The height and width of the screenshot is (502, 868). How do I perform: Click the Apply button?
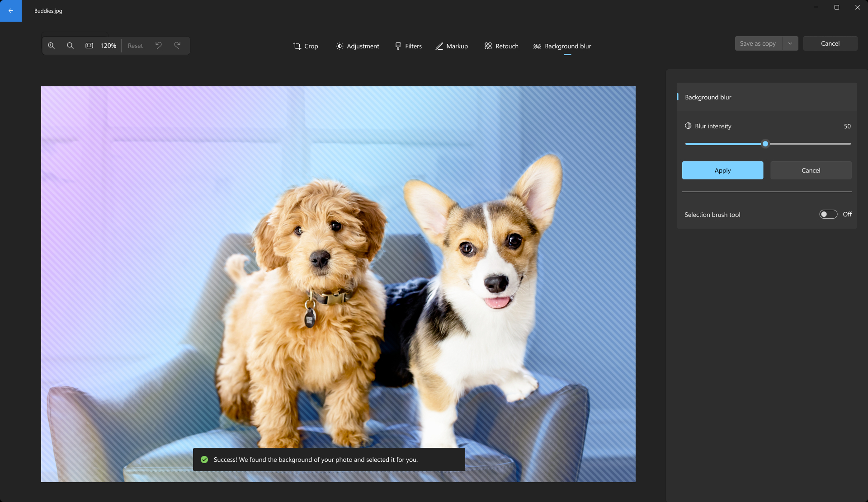(723, 170)
